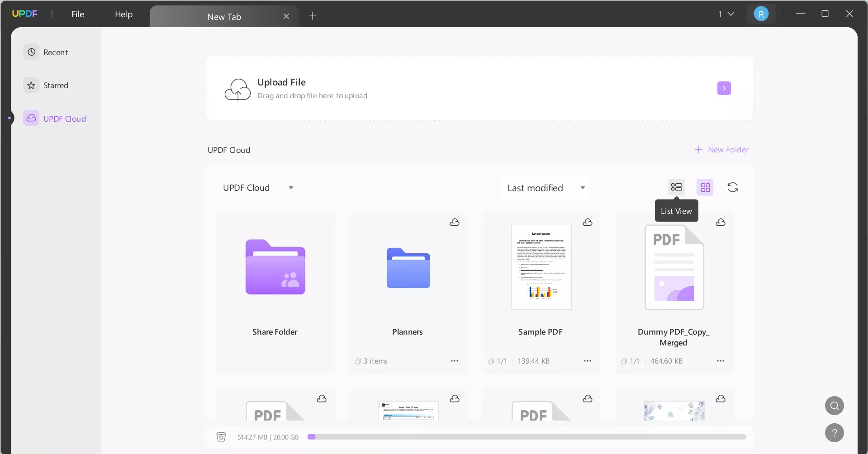Open the Starred section star icon
Image resolution: width=868 pixels, height=454 pixels.
tap(31, 85)
